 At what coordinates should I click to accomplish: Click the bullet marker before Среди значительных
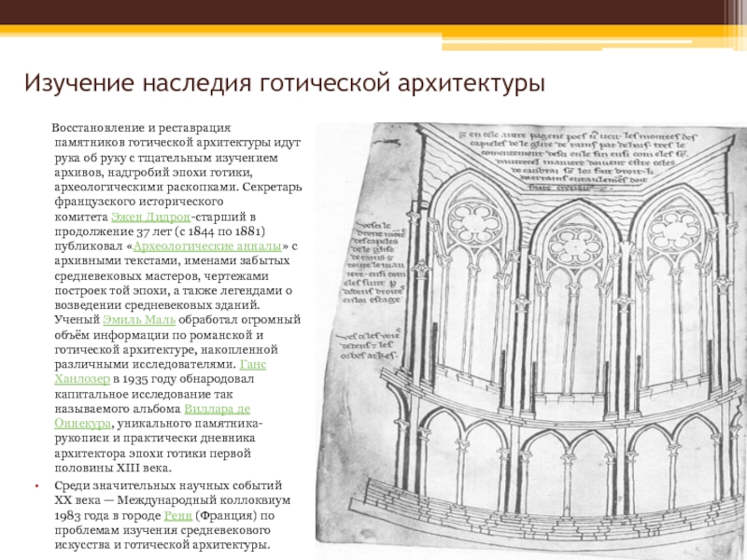click(x=36, y=485)
